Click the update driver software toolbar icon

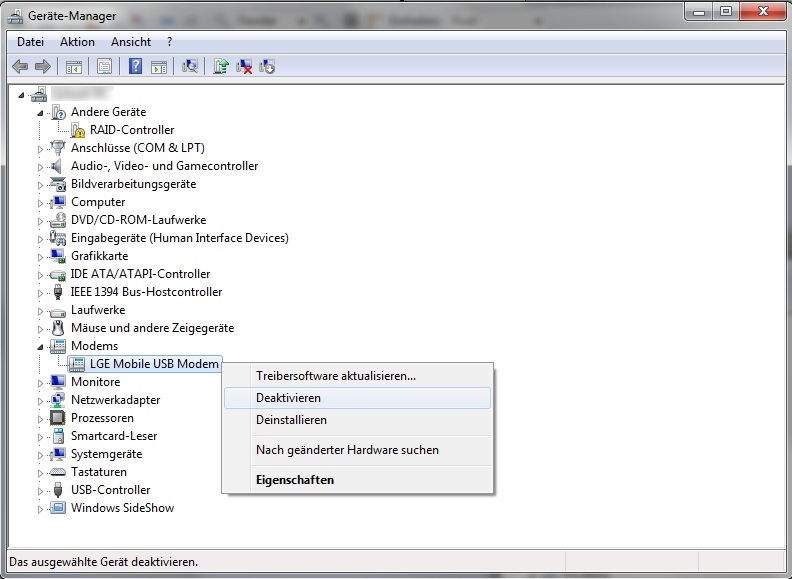tap(220, 67)
